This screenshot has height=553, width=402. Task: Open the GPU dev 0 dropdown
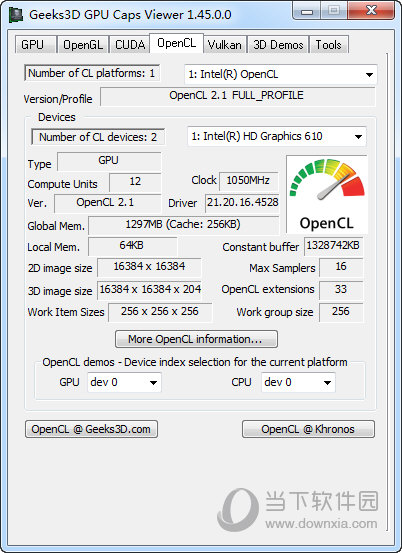tap(124, 382)
